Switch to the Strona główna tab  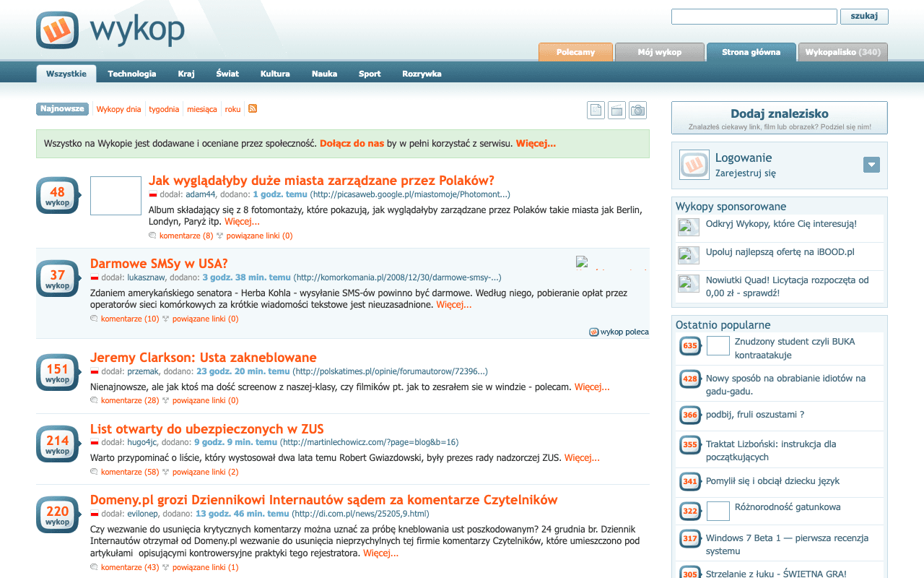click(751, 52)
